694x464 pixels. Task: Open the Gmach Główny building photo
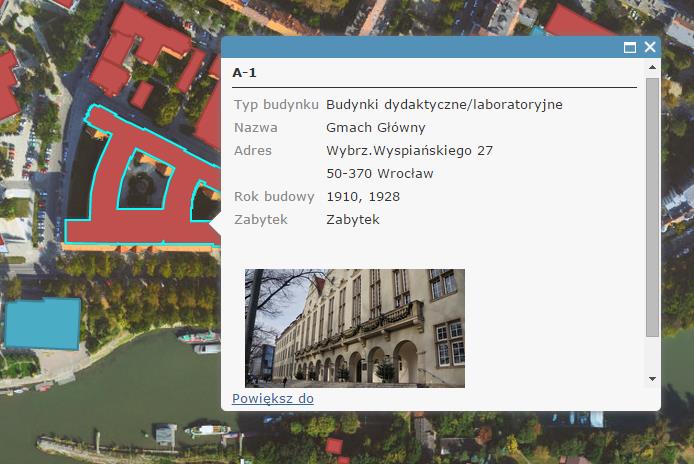[x=355, y=328]
